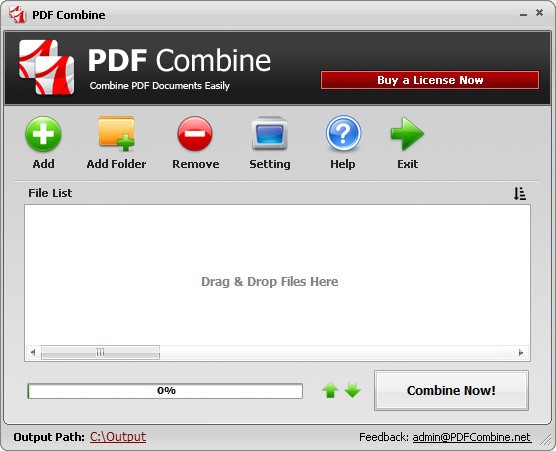Open the C:\Output path link
Image resolution: width=556 pixels, height=451 pixels.
(x=118, y=437)
